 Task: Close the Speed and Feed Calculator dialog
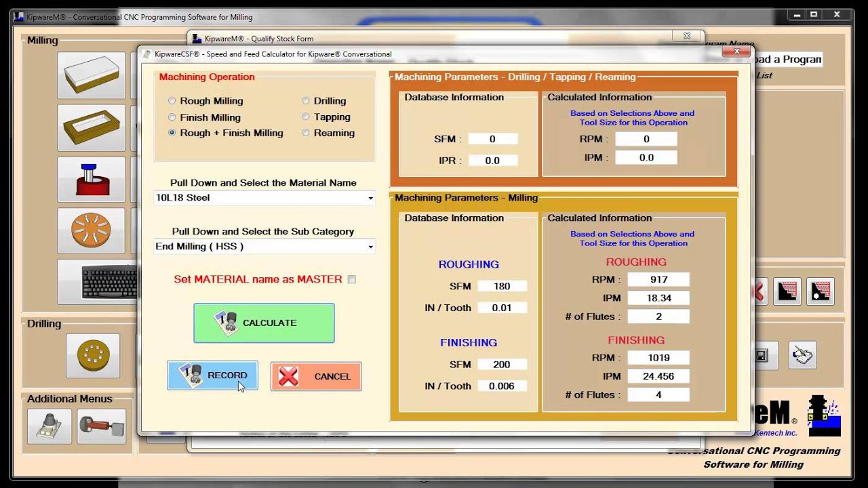736,51
